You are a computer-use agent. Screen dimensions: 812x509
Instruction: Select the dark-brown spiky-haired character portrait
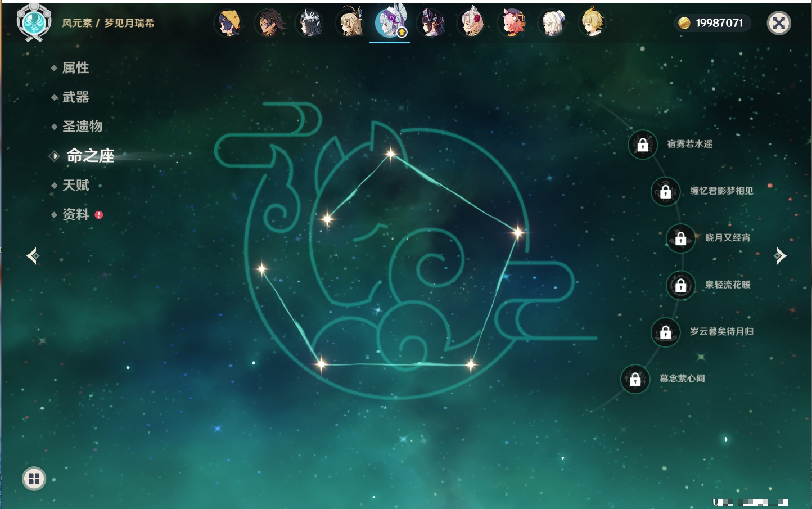coord(269,23)
